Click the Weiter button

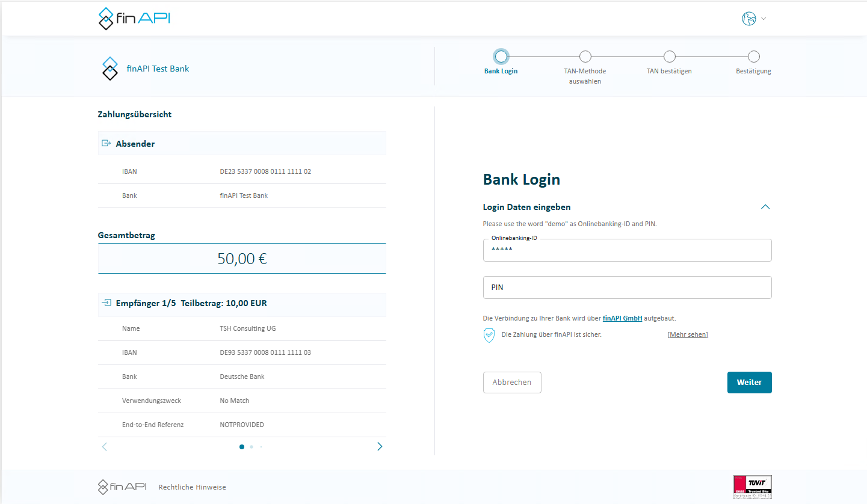pos(749,383)
